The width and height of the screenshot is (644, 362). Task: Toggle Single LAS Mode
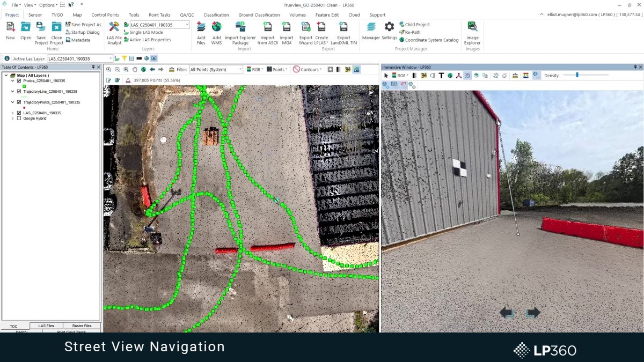pos(143,32)
